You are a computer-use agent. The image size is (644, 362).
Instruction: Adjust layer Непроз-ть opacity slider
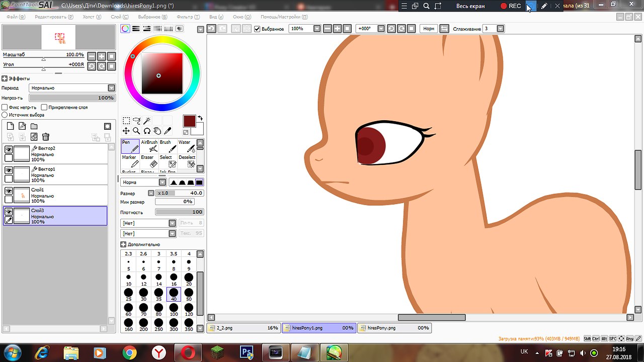tap(72, 98)
